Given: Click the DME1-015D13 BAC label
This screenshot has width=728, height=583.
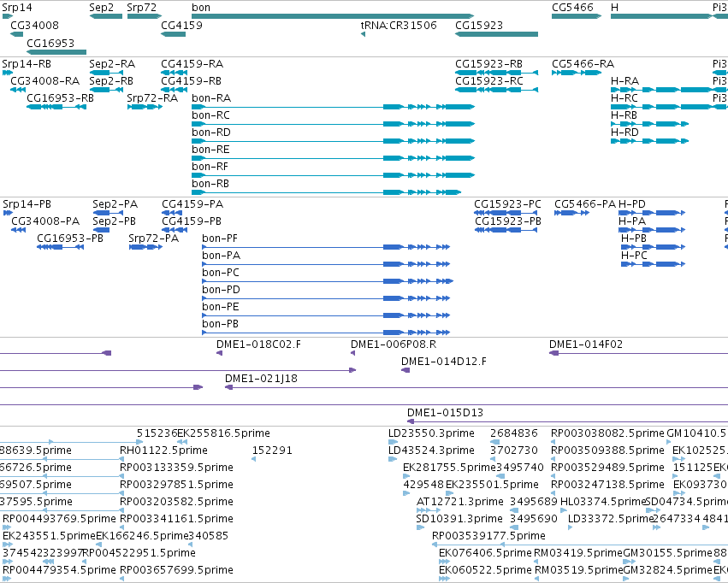Looking at the screenshot, I should (x=445, y=413).
